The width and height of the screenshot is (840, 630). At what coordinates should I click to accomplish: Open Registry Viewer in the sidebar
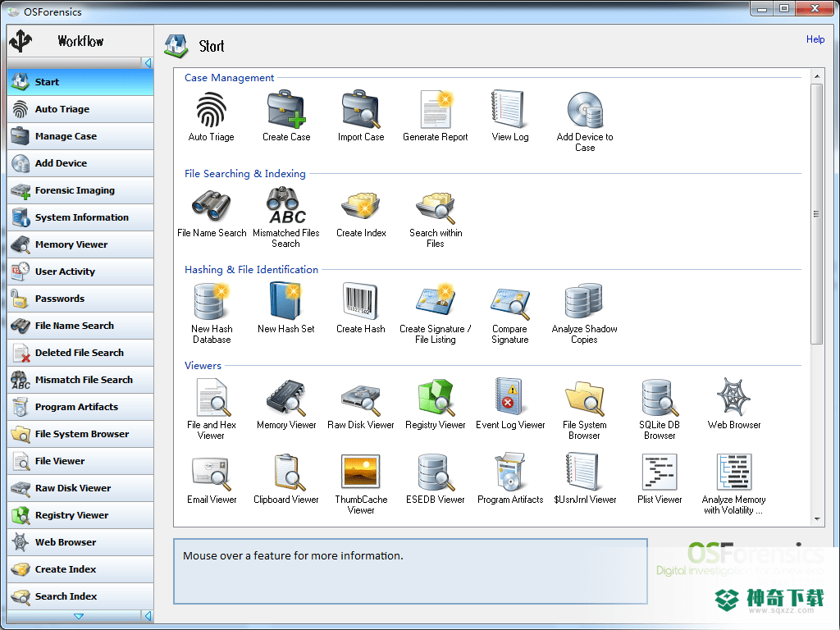coord(80,515)
